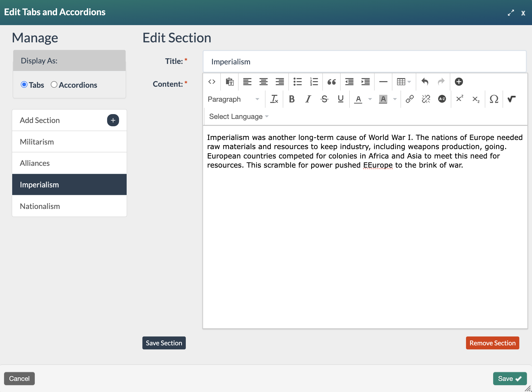
Task: Click the red Remove Section button
Action: [x=492, y=343]
